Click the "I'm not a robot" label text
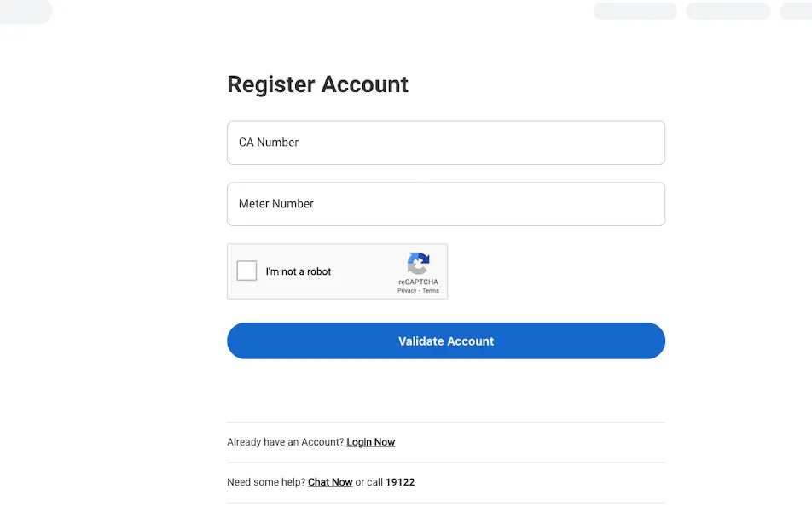Screen dimensions: 812x530 pyautogui.click(x=299, y=271)
